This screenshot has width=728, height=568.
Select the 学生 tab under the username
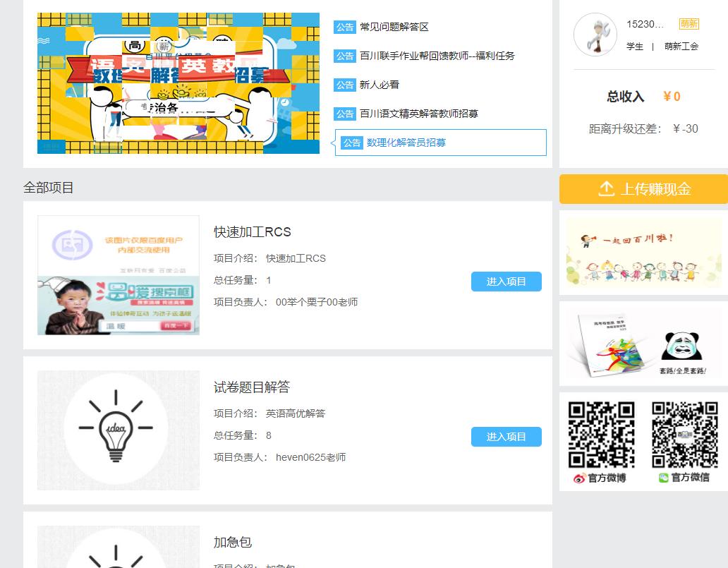click(636, 47)
